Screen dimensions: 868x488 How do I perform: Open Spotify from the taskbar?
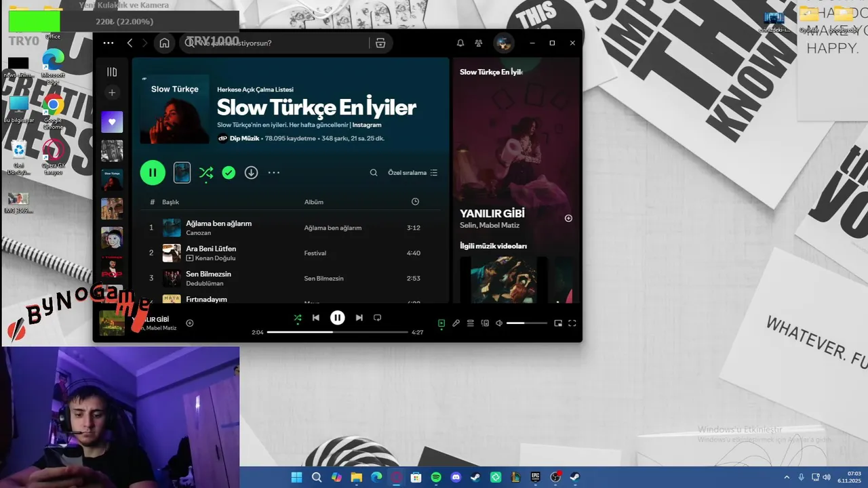[x=436, y=477]
